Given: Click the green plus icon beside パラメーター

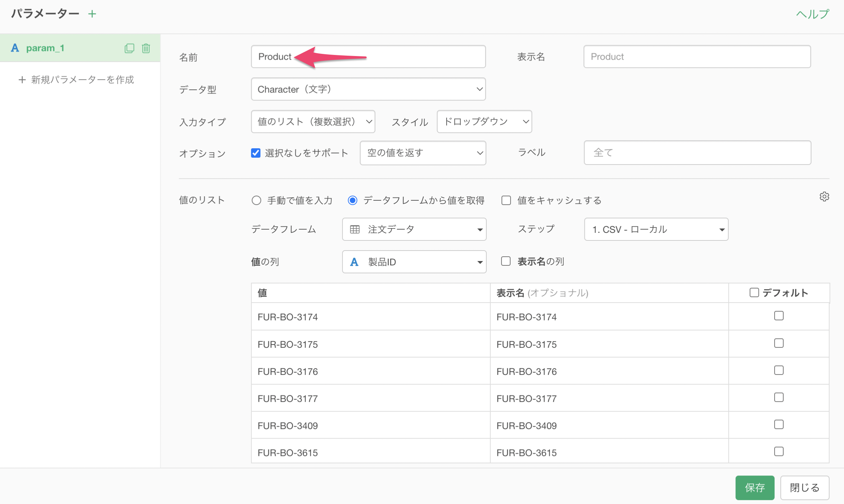Looking at the screenshot, I should tap(92, 14).
